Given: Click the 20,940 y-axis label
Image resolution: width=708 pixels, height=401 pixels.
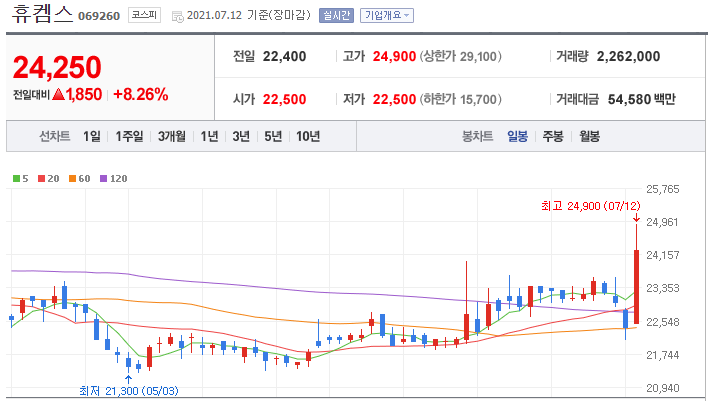Looking at the screenshot, I should [x=663, y=388].
